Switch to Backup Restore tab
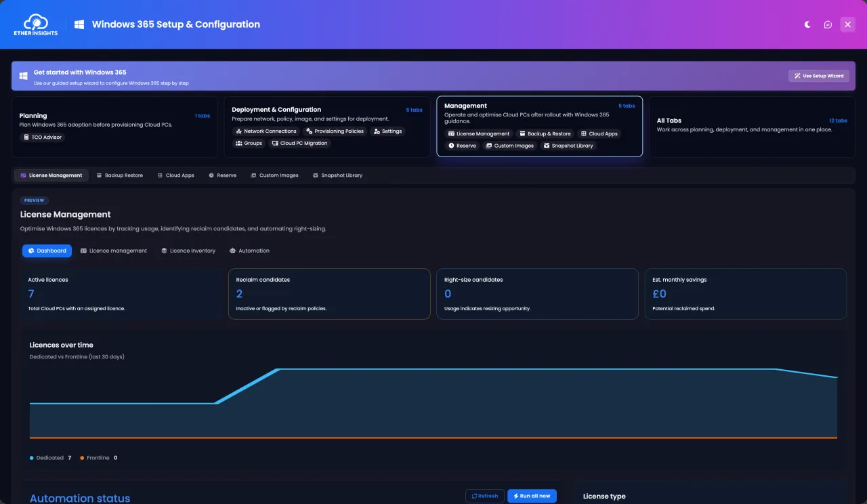 coord(120,175)
